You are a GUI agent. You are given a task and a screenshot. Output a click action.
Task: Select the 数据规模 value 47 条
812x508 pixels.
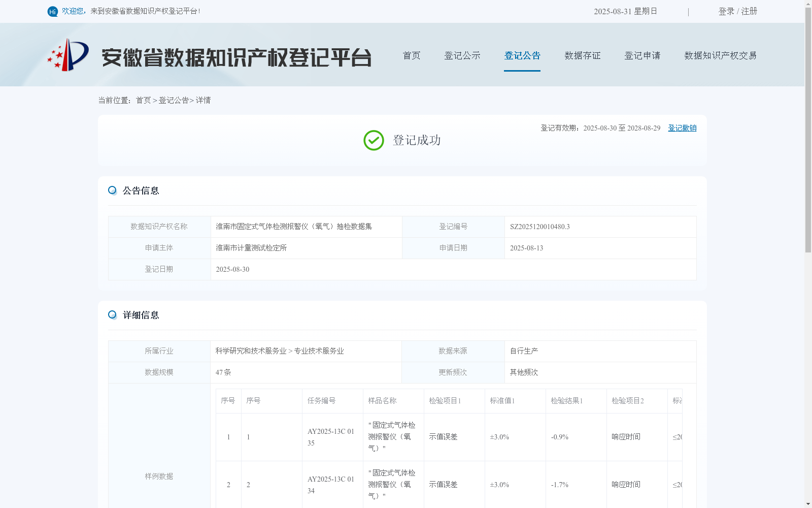coord(223,372)
